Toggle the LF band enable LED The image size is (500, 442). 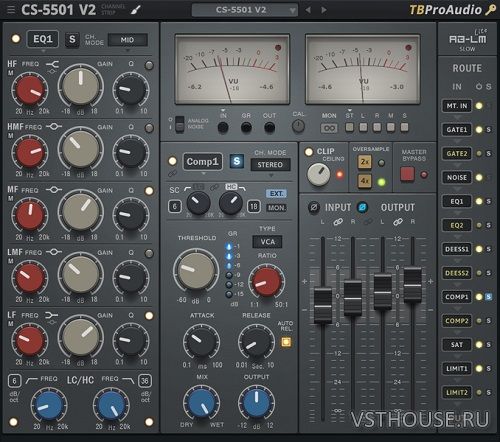pos(149,316)
